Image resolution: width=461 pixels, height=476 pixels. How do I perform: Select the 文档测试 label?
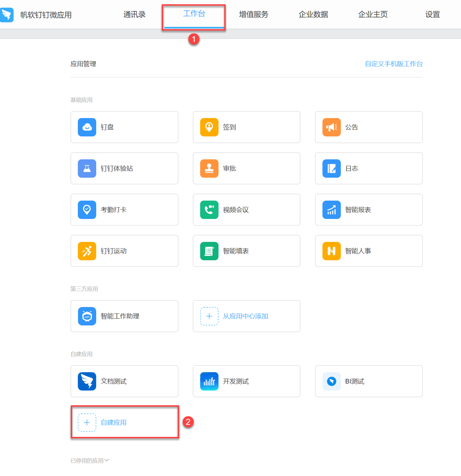pyautogui.click(x=114, y=381)
